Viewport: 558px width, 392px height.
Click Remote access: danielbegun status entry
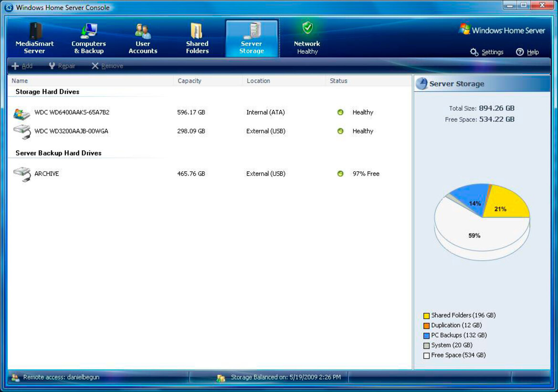click(x=61, y=377)
